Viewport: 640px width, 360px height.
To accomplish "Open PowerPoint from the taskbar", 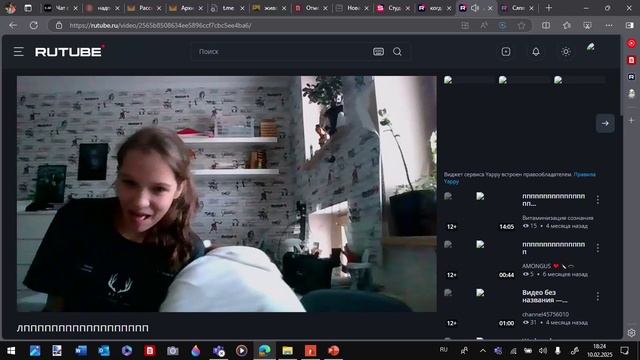I will coord(333,351).
